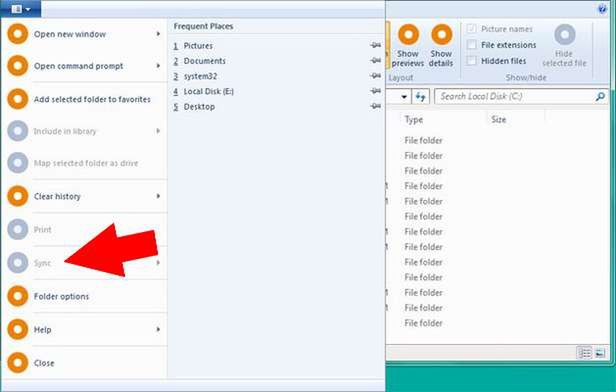Pin Documents to the frequent list
Image resolution: width=616 pixels, height=392 pixels.
(x=376, y=60)
